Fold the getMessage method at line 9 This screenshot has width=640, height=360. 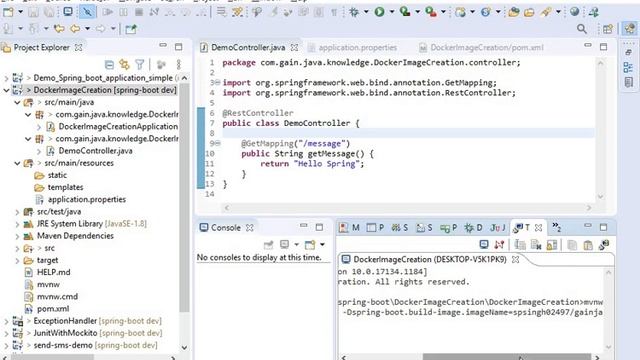point(218,143)
